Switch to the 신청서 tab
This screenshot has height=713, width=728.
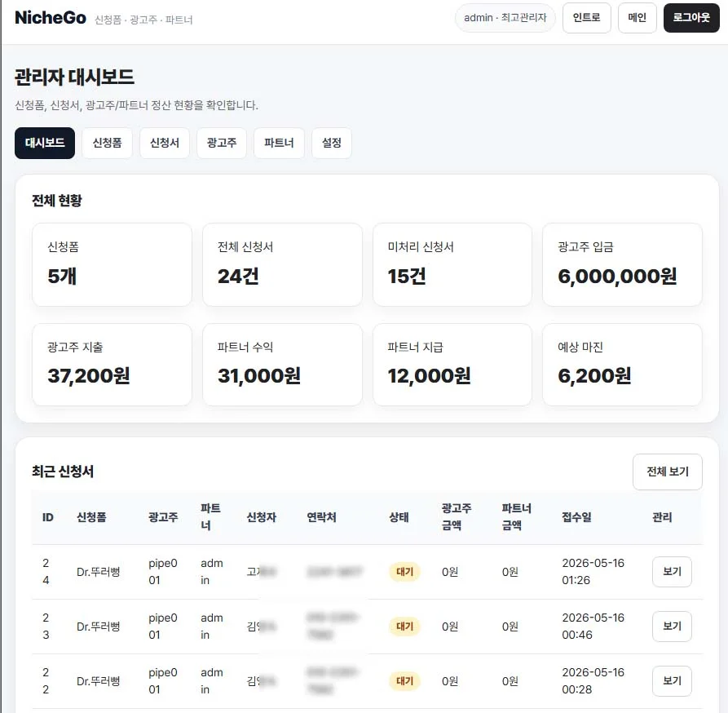(165, 143)
